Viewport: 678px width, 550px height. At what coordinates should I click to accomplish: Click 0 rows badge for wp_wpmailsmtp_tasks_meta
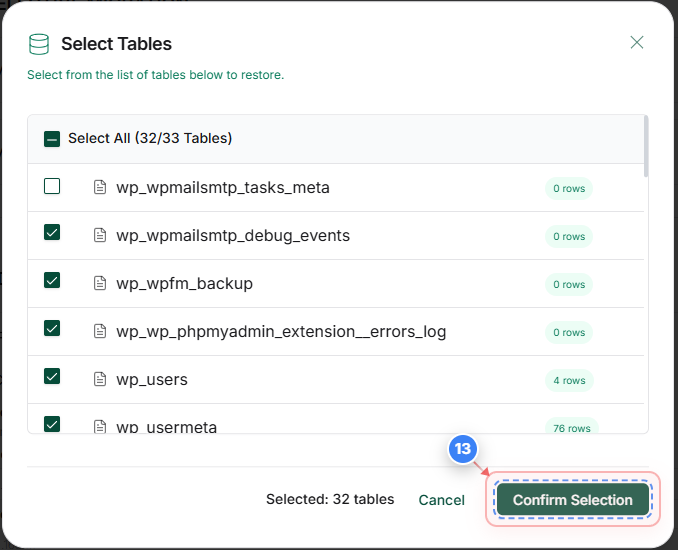click(x=569, y=189)
